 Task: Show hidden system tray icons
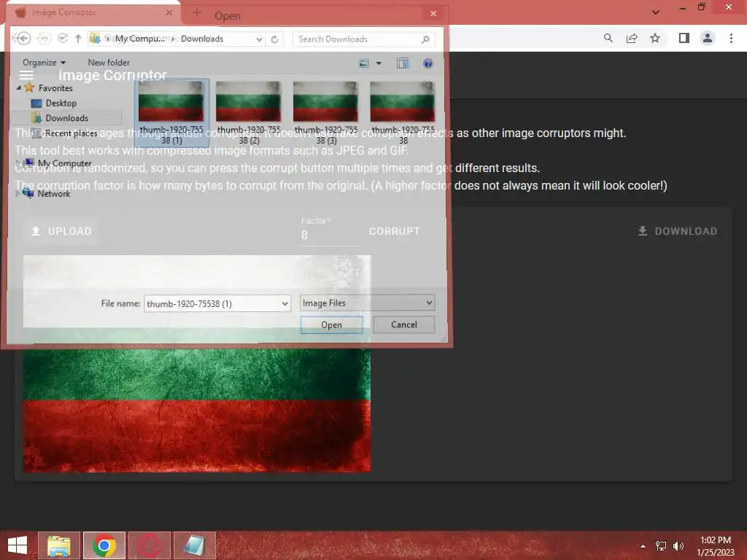click(x=643, y=546)
